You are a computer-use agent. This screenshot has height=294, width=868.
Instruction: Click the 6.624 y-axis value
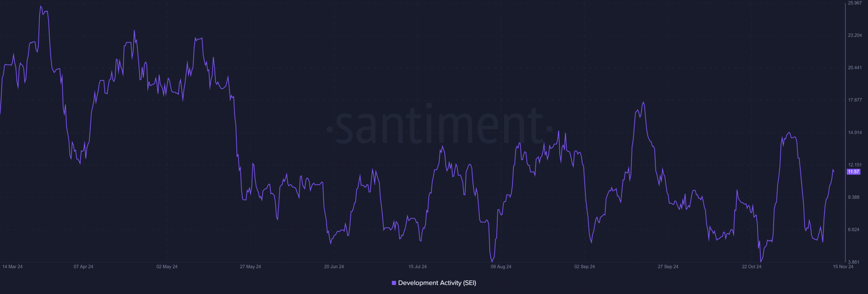click(x=854, y=230)
